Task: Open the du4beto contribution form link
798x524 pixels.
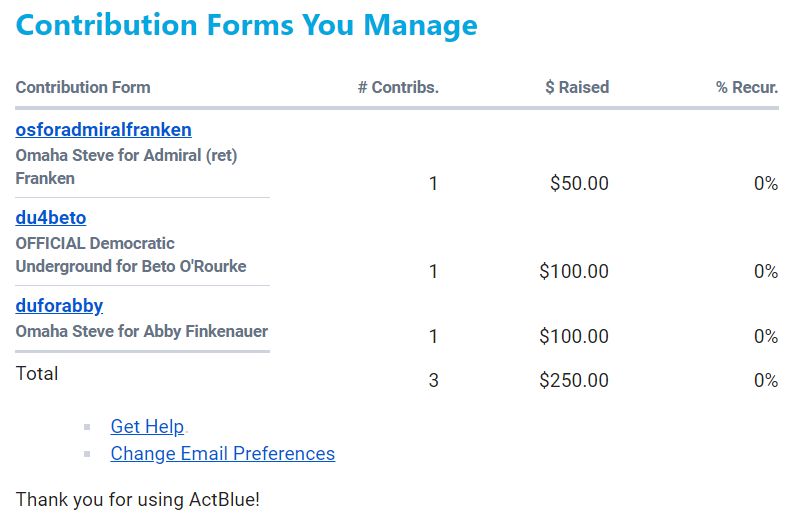Action: click(x=51, y=218)
